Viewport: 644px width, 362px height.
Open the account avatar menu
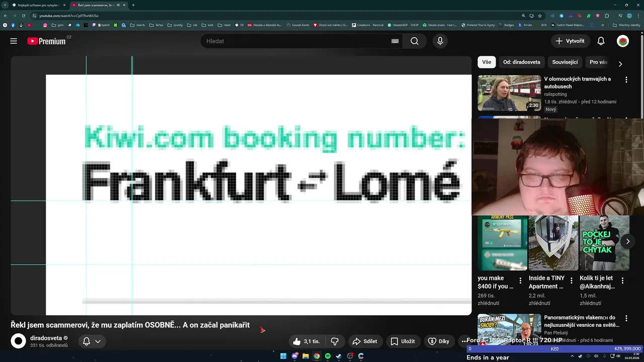click(623, 41)
